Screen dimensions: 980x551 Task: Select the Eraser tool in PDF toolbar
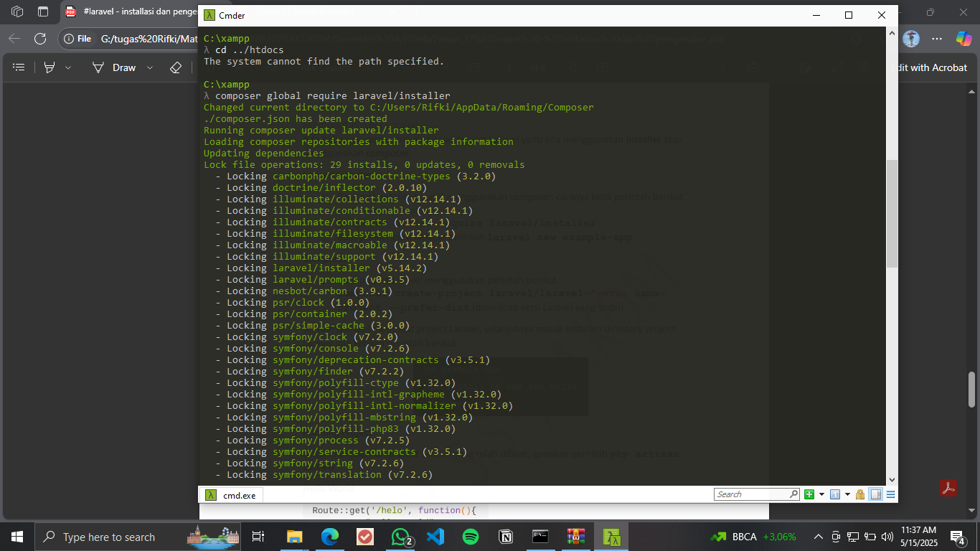175,67
